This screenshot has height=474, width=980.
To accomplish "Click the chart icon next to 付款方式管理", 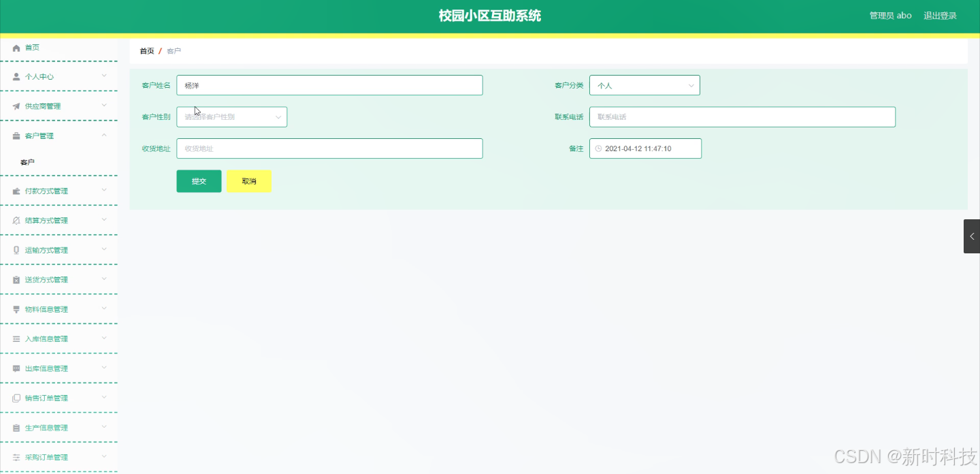I will 16,191.
